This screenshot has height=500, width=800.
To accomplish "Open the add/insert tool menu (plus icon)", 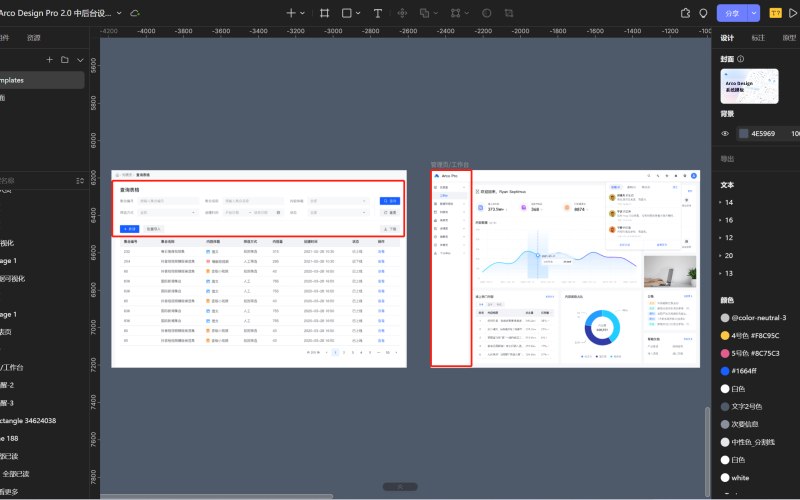I will (x=291, y=13).
